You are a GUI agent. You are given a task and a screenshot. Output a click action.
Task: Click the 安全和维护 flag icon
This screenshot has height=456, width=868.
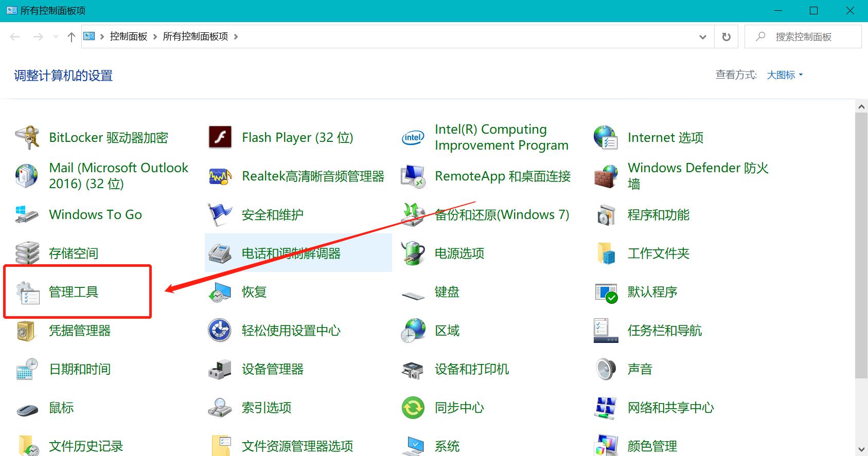point(220,214)
